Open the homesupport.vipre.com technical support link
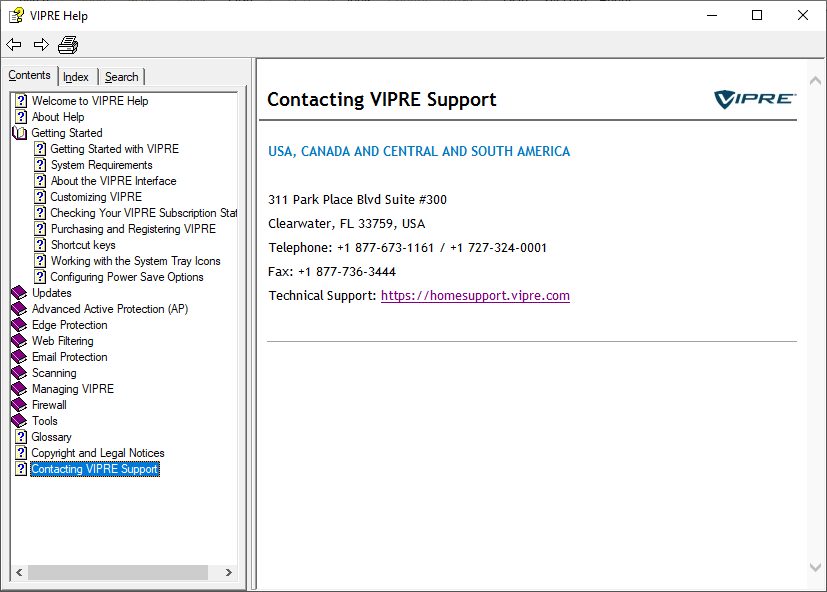827x592 pixels. click(x=475, y=295)
